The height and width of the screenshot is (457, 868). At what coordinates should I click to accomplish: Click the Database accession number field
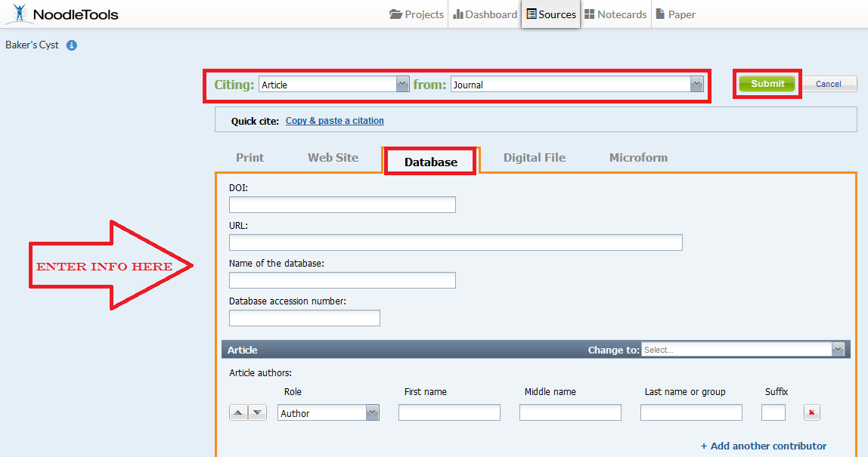coord(305,317)
